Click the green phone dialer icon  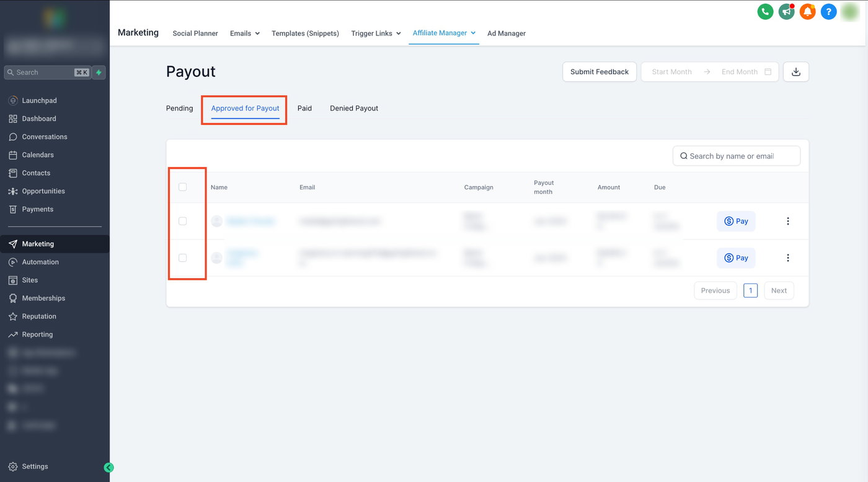click(766, 11)
